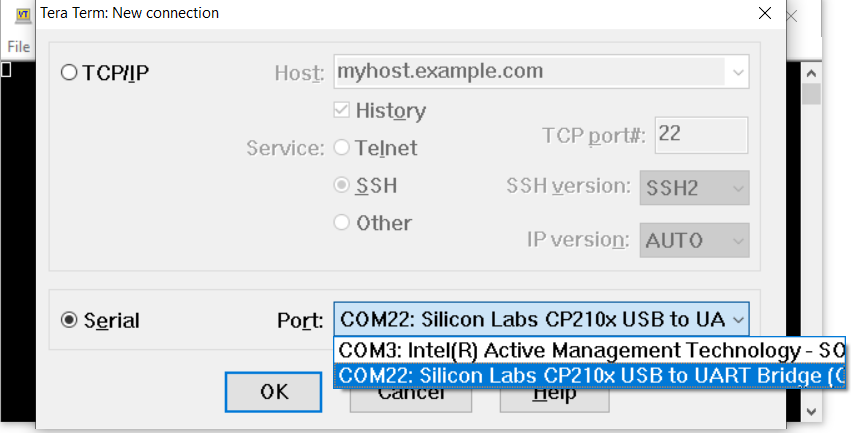Select the TCP/IP connection radio button
Screen dimensions: 851x433
tap(70, 73)
